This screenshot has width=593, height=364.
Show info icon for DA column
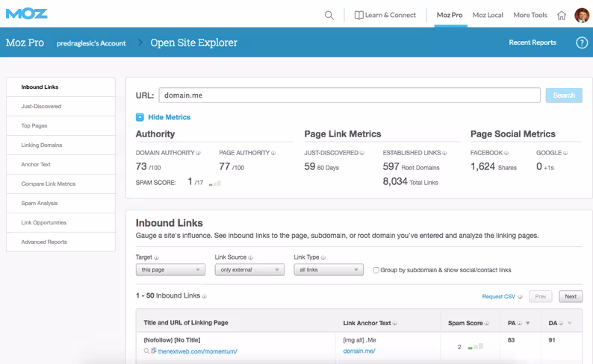point(561,323)
